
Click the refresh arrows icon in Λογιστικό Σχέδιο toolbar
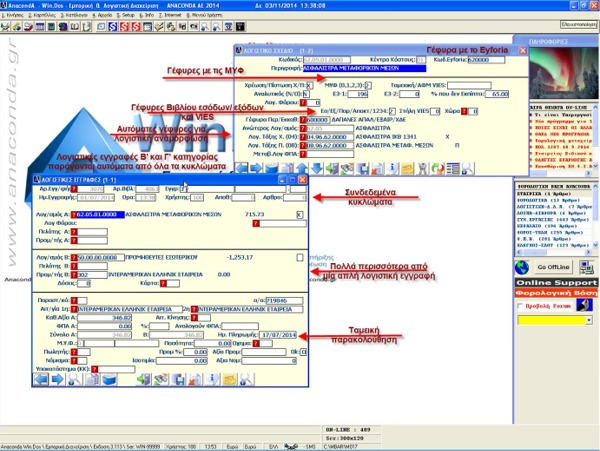coord(437,168)
